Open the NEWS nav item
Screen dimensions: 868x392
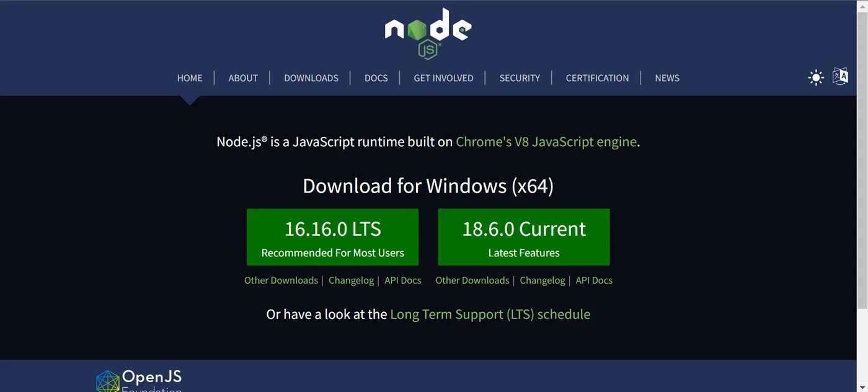tap(667, 78)
